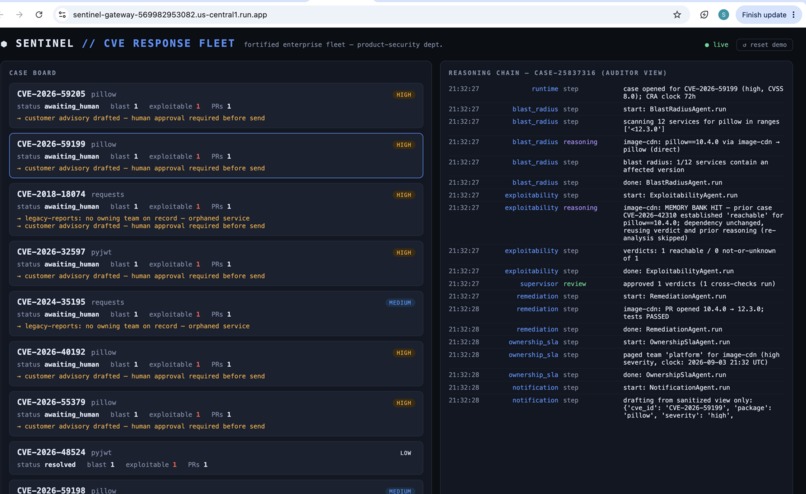Viewport: 806px width, 494px height.
Task: Click the MEDIUM badge on CVE-2024-35195
Action: pos(400,303)
